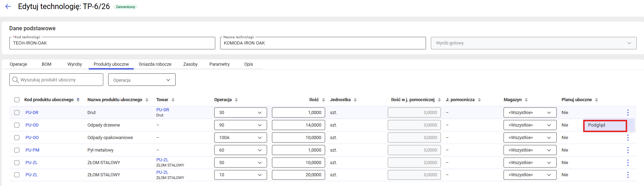This screenshot has width=644, height=186.
Task: Check the box for PU-PM row
Action: pos(17,150)
